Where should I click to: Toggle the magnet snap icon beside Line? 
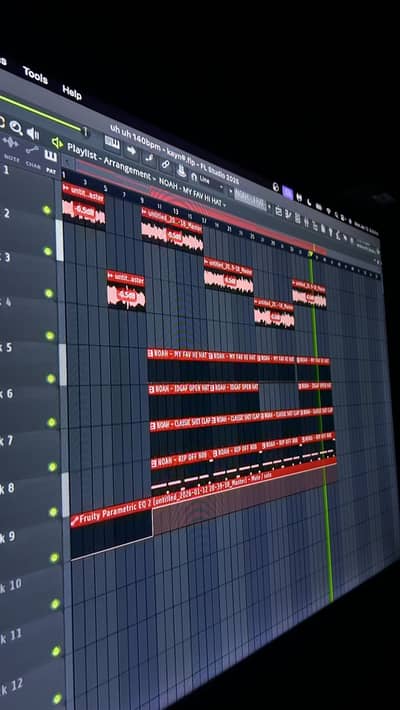[194, 176]
